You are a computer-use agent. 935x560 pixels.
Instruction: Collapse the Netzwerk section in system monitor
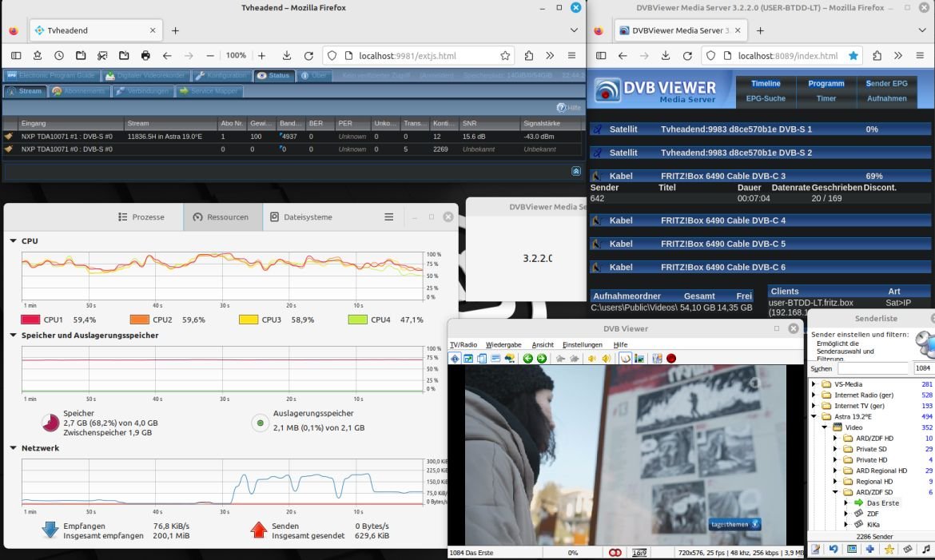coord(13,448)
